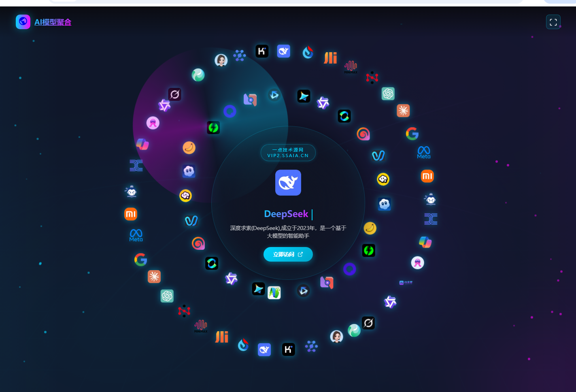
Task: Click the lower-left ChatGPT icon
Action: (x=167, y=296)
